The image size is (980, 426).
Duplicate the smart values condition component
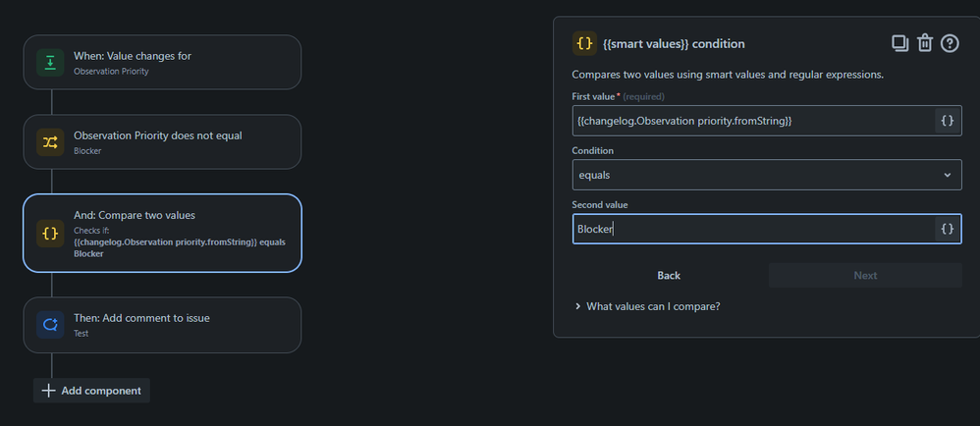[x=899, y=43]
